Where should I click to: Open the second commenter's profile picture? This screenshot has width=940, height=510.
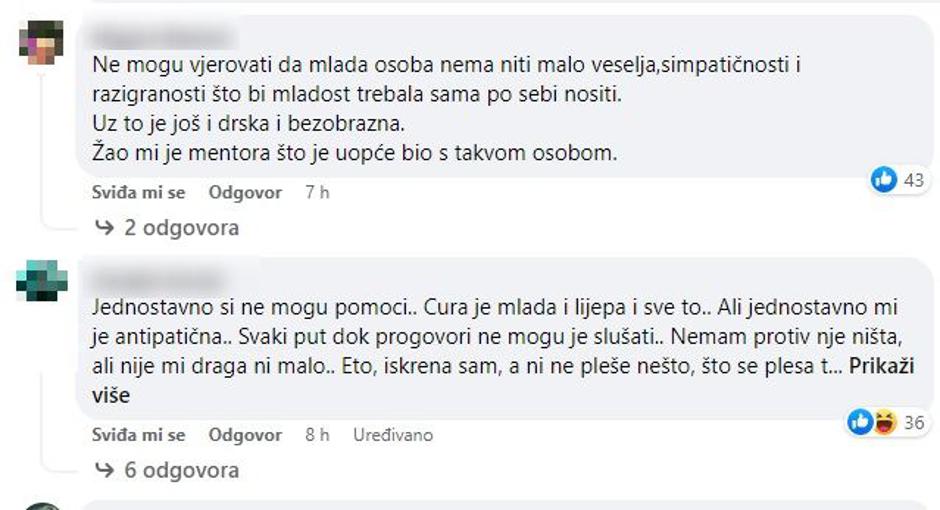41,281
